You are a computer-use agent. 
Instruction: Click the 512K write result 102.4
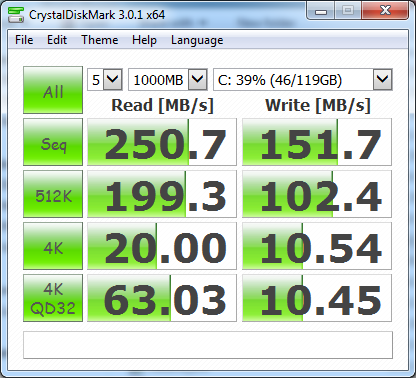point(317,194)
